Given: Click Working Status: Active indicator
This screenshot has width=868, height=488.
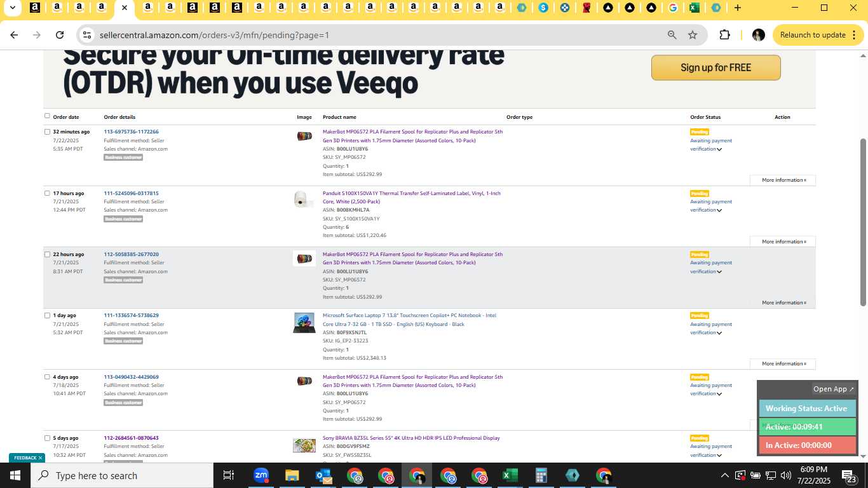Looking at the screenshot, I should coord(807,409).
